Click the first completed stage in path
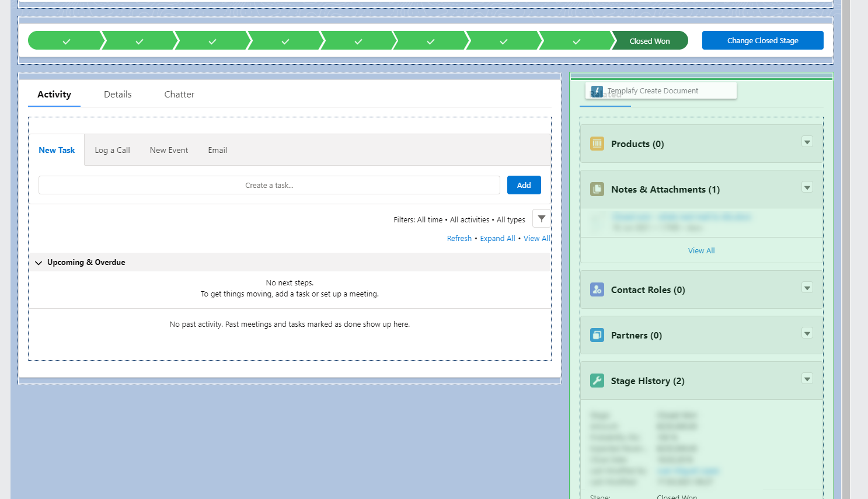 (x=66, y=41)
